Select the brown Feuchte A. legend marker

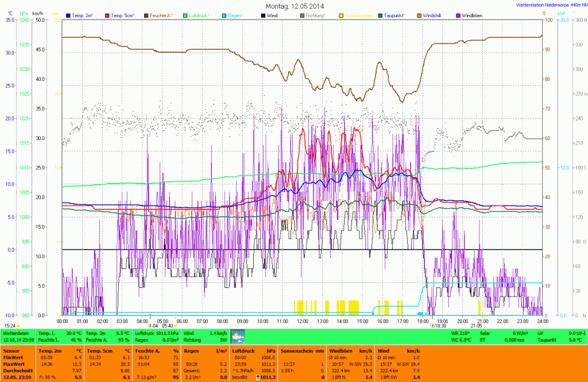[x=146, y=14]
